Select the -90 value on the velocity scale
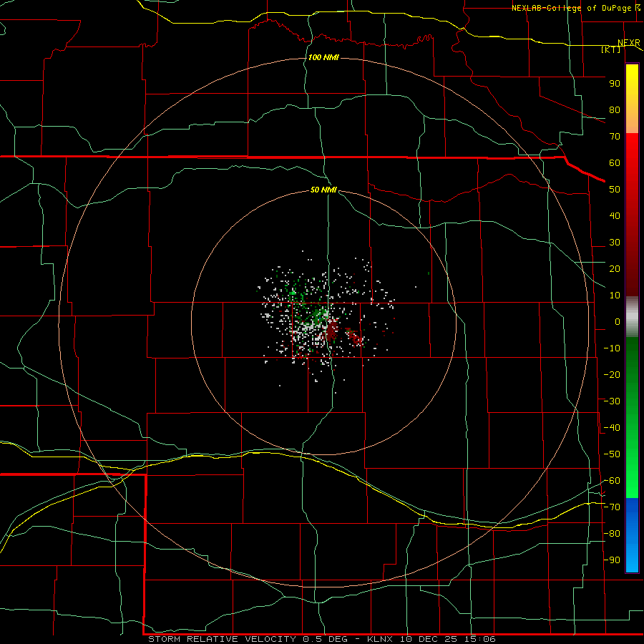Screen dimensions: 644x644 [x=612, y=560]
